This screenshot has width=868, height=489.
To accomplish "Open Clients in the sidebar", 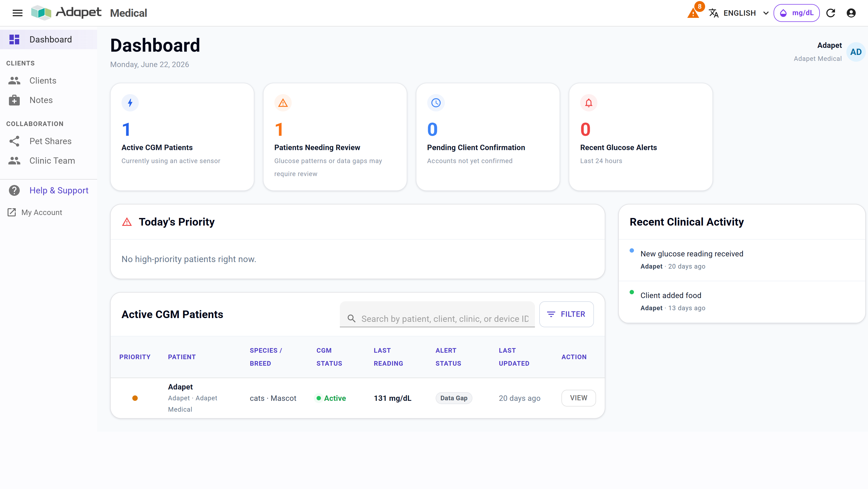I will click(48, 81).
